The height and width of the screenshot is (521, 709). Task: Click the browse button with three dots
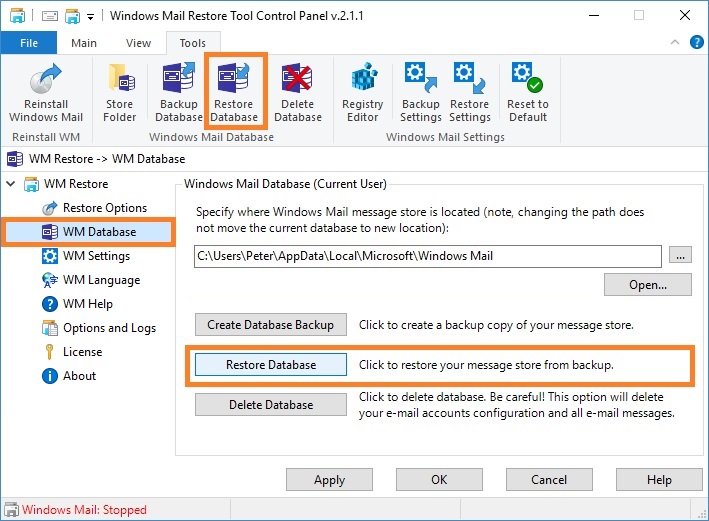point(680,256)
